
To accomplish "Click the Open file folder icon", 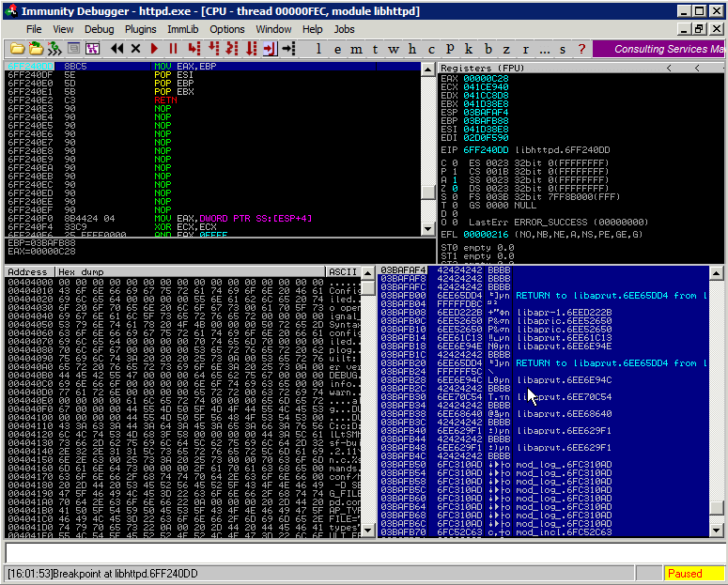I will (x=17, y=49).
